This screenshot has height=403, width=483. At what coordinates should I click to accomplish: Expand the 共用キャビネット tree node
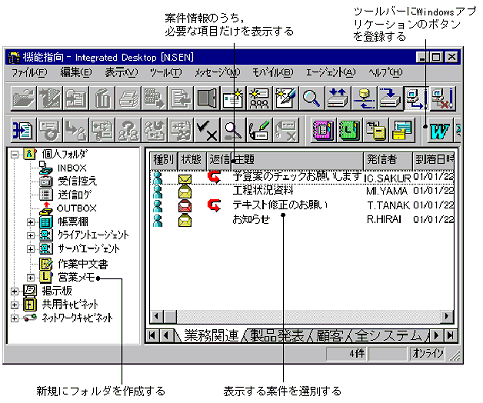point(14,305)
